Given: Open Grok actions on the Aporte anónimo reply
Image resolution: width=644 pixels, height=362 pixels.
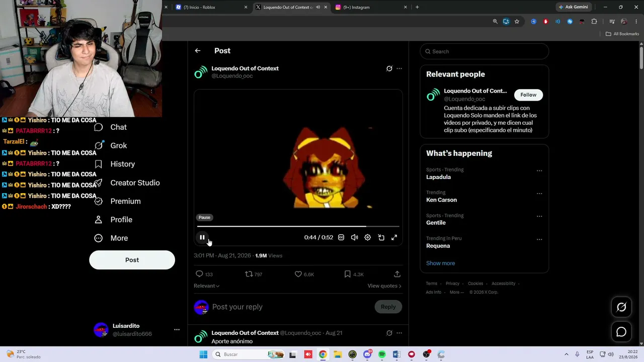Looking at the screenshot, I should (389, 333).
